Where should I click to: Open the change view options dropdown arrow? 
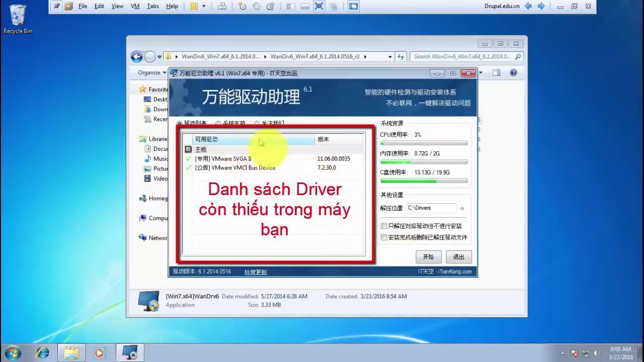[x=480, y=72]
